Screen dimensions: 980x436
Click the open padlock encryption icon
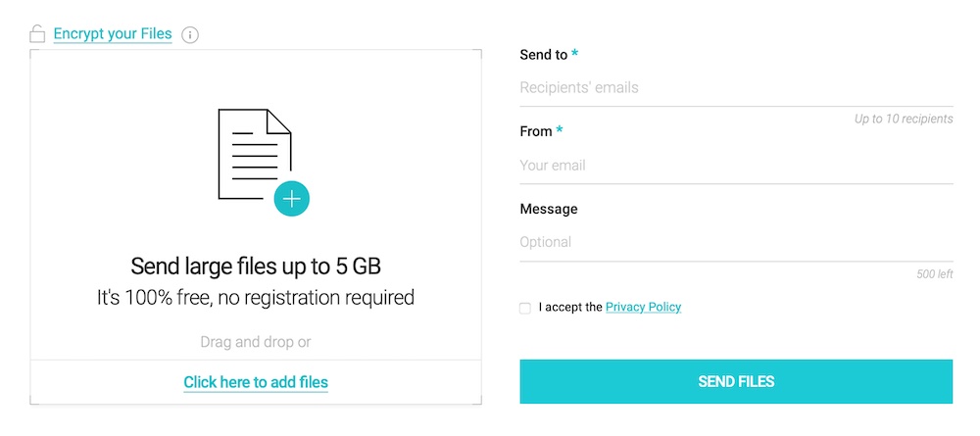click(x=37, y=34)
